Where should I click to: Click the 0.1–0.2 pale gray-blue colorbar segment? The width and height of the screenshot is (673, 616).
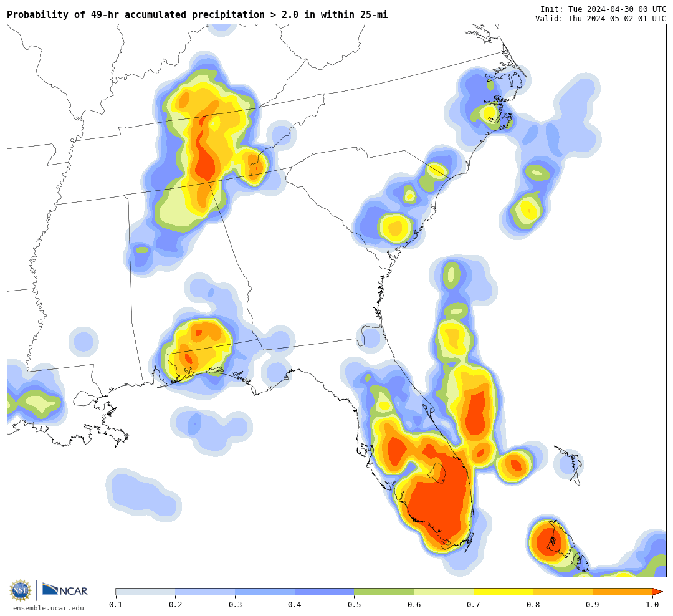click(x=145, y=592)
